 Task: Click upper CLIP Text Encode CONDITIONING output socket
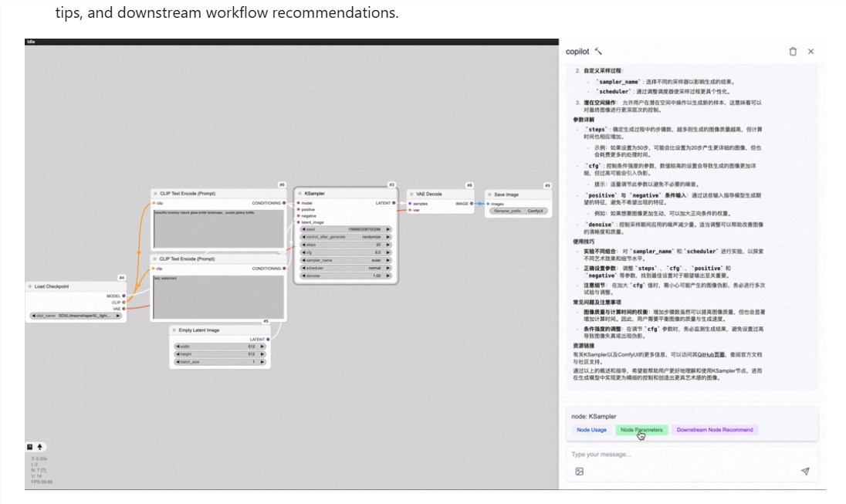284,203
